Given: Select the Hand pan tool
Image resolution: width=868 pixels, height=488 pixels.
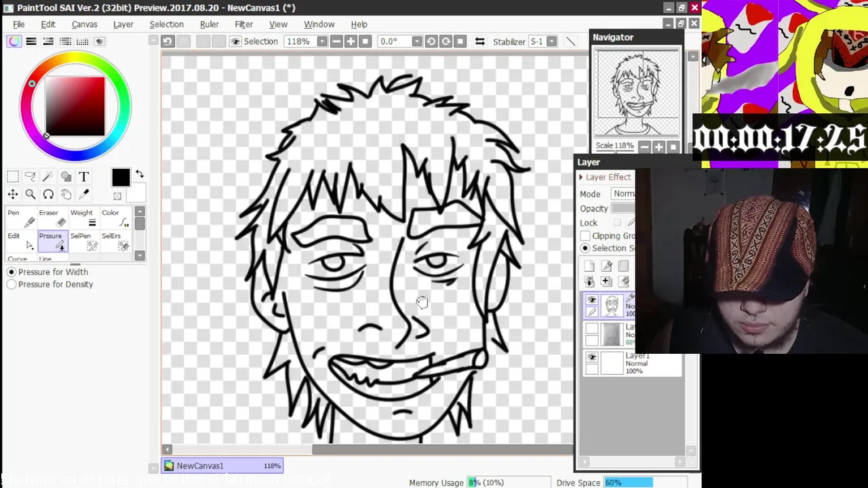Looking at the screenshot, I should [66, 195].
